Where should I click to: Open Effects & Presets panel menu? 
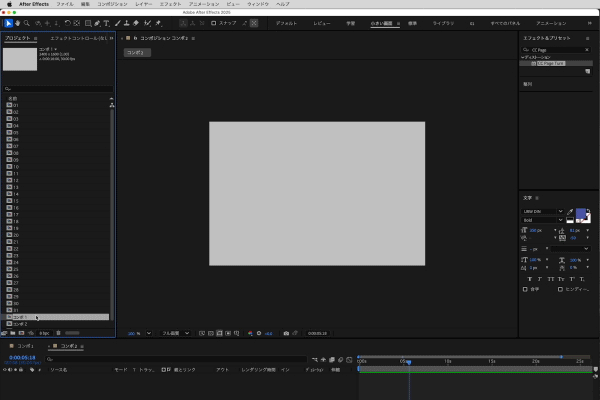(x=587, y=38)
